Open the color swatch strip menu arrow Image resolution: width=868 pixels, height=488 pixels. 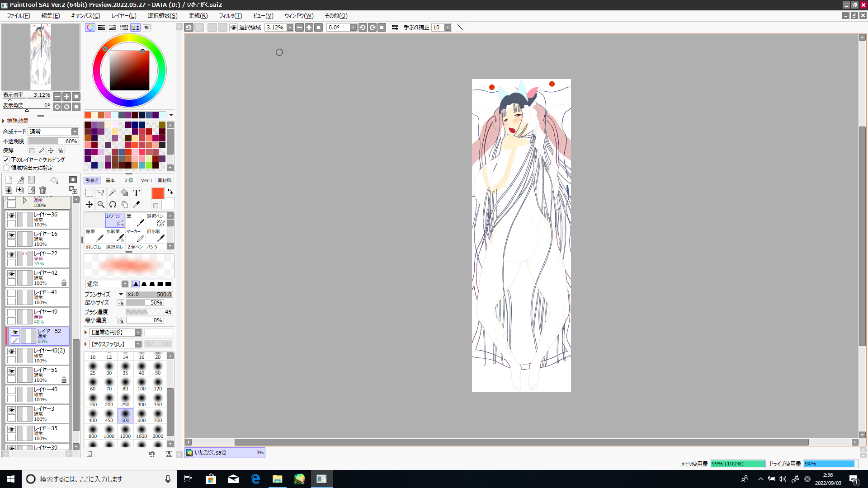point(171,115)
